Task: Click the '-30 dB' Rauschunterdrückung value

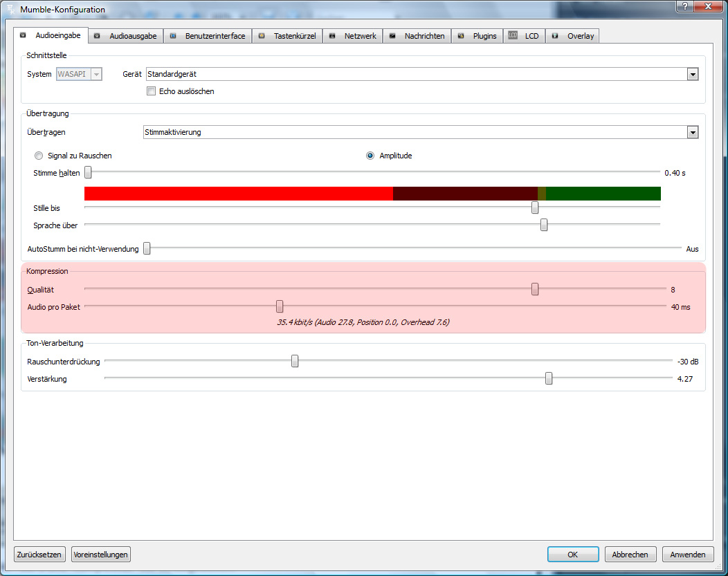Action: (688, 362)
